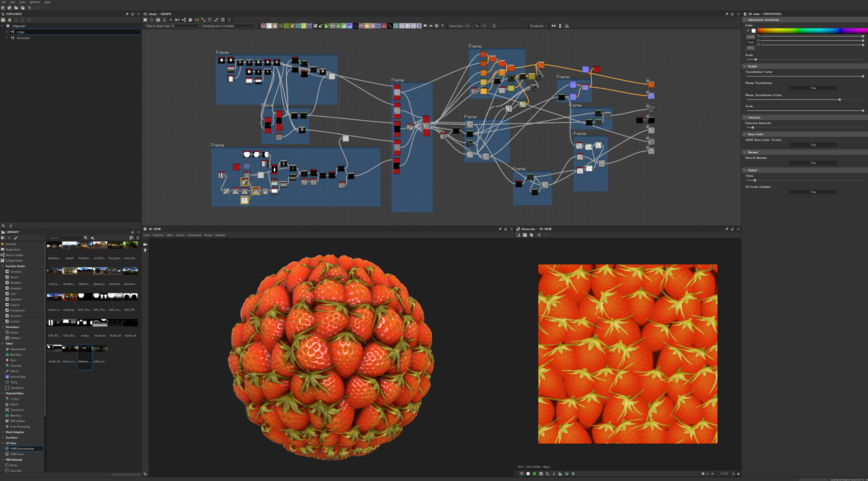868x481 pixels.
Task: Create a new Frame using the frame icon
Action: 229,20
